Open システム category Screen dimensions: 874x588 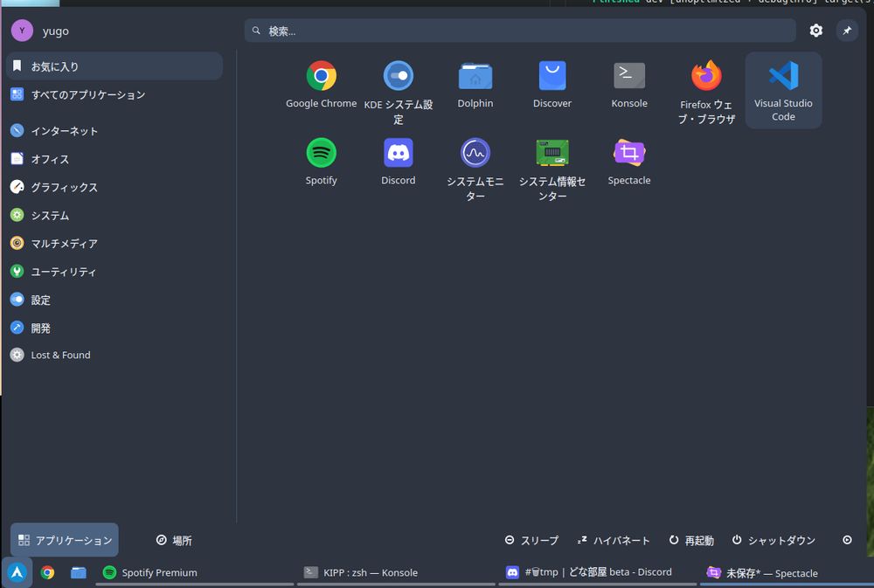click(114, 215)
